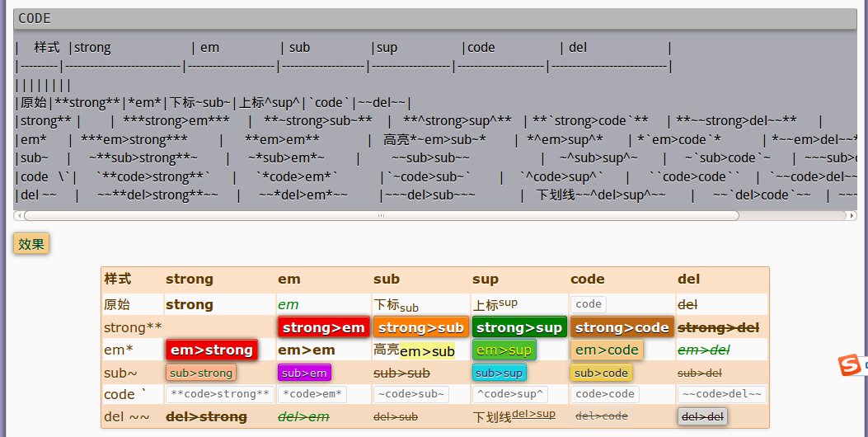The height and width of the screenshot is (437, 868).
Task: Click the brown strong>code badge
Action: tap(622, 327)
